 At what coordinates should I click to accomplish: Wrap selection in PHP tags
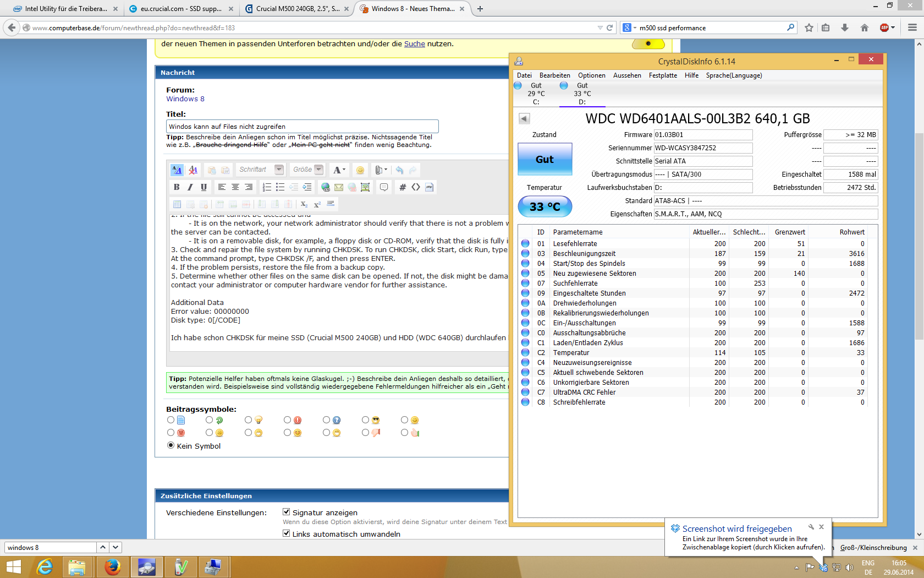tap(430, 187)
